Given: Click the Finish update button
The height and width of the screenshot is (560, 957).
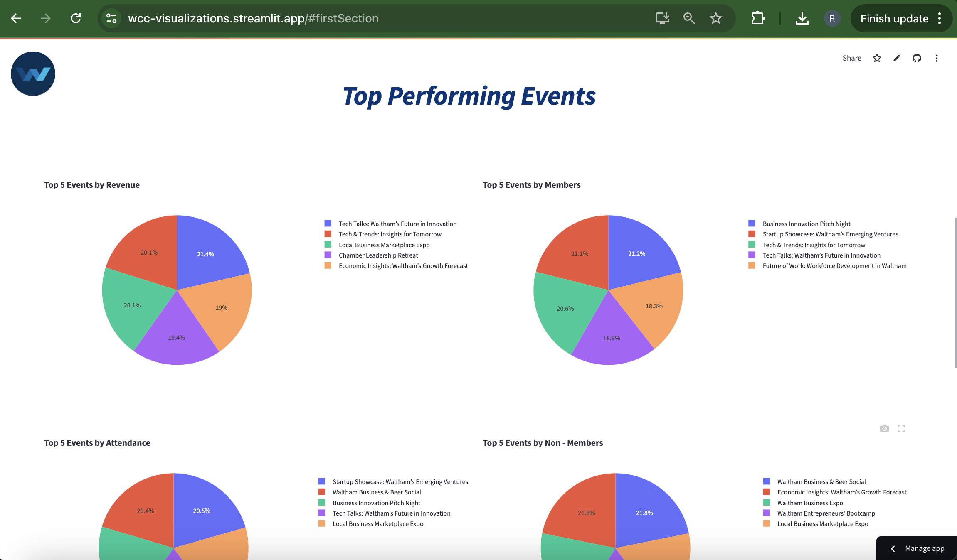Looking at the screenshot, I should 894,18.
